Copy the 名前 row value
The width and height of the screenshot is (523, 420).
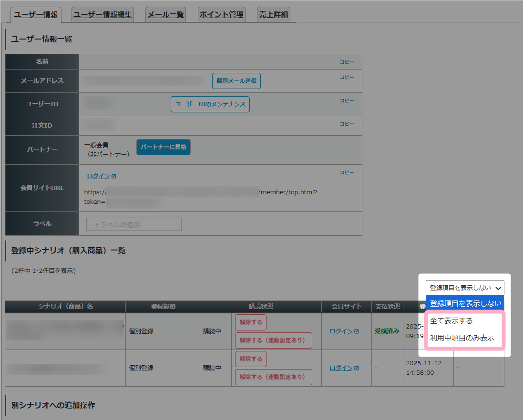click(x=347, y=62)
